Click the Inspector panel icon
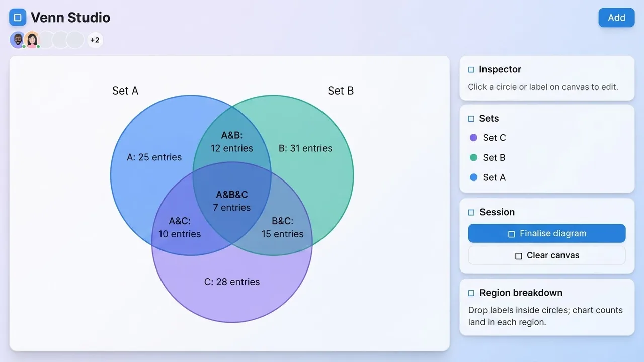The width and height of the screenshot is (644, 362). pos(471,70)
